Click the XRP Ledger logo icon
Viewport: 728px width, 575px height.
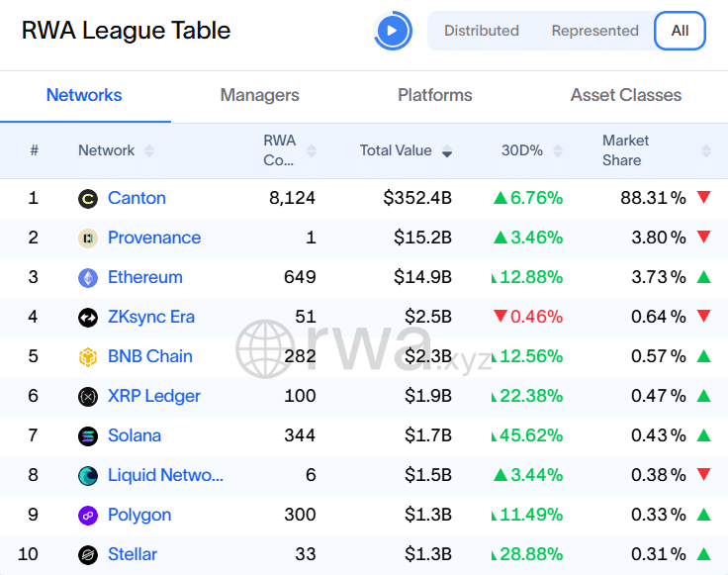coord(88,397)
